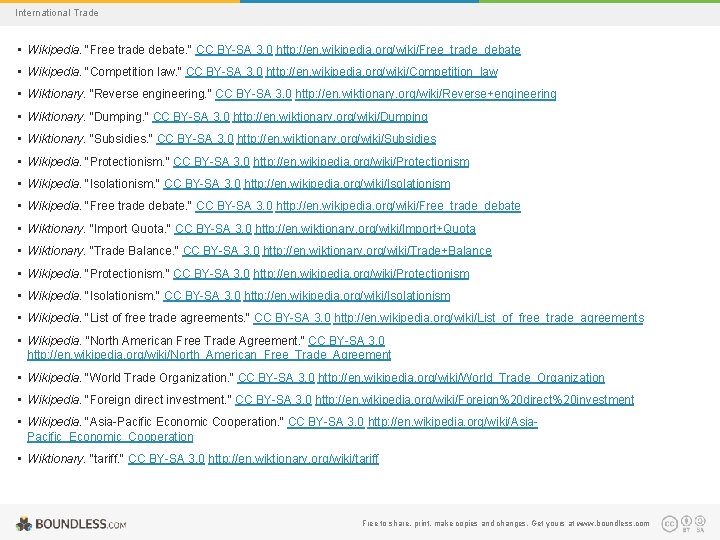Open CC BY-SA 3.0 link for Subsidies
720x540 pixels.
[195, 139]
